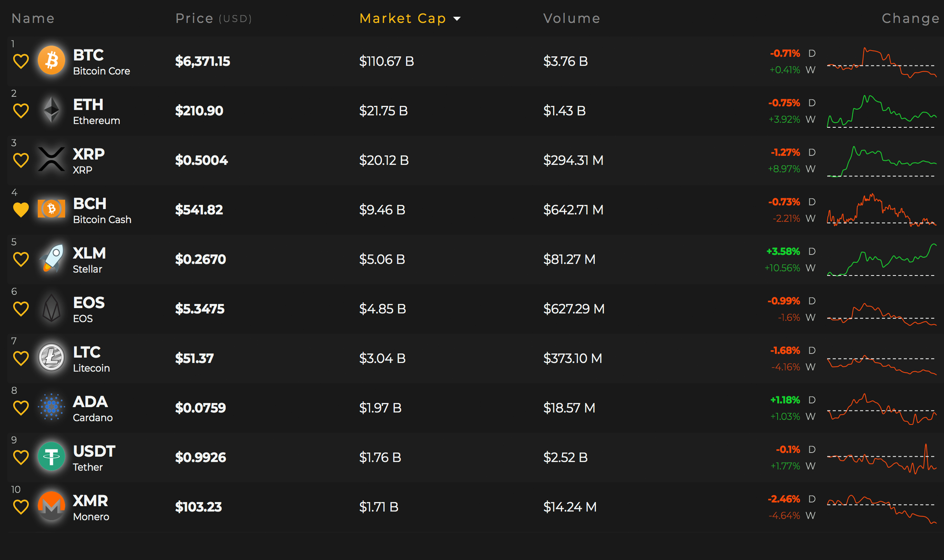Click the Ethereum diamond logo icon
Viewport: 944px width, 560px height.
click(x=51, y=110)
